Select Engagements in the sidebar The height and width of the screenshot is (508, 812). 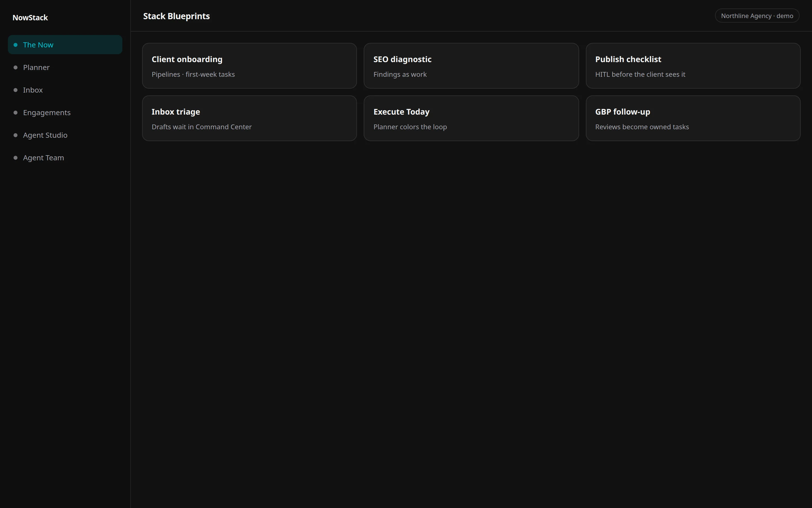coord(65,112)
